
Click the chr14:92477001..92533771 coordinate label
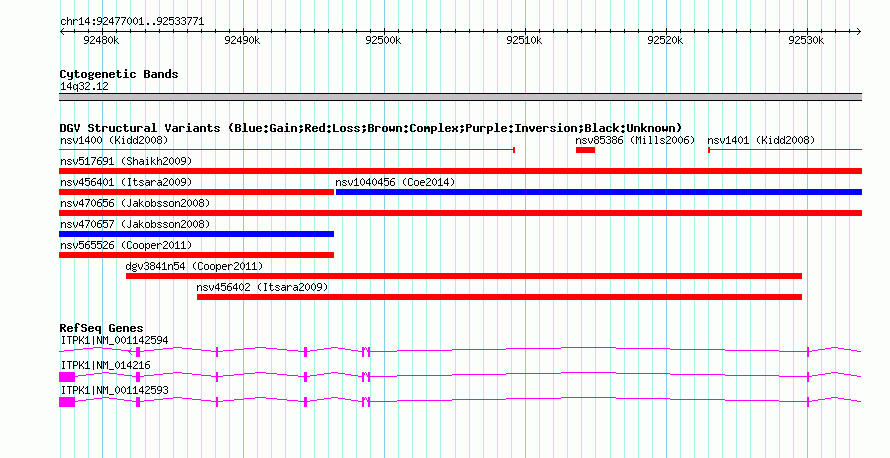(132, 22)
